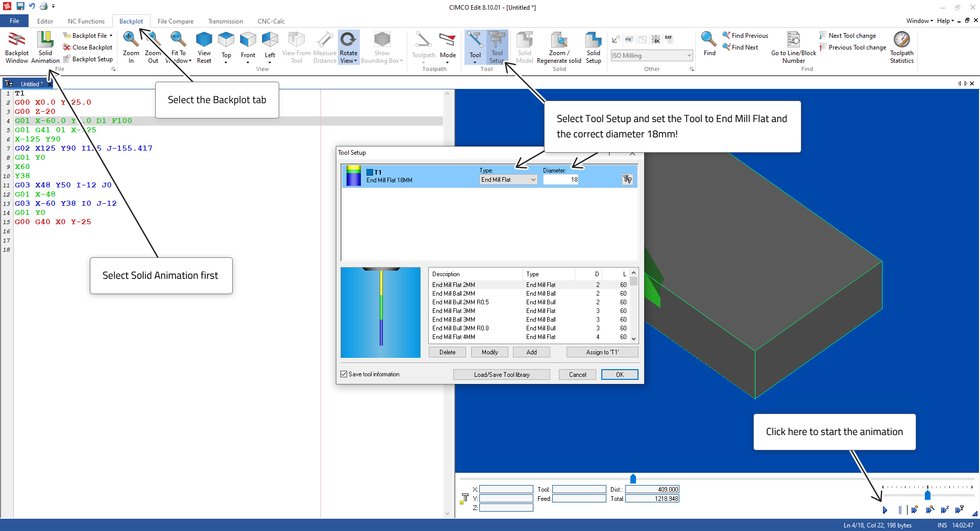The image size is (980, 531).
Task: Toggle the Save tool information checkbox
Action: [x=344, y=374]
